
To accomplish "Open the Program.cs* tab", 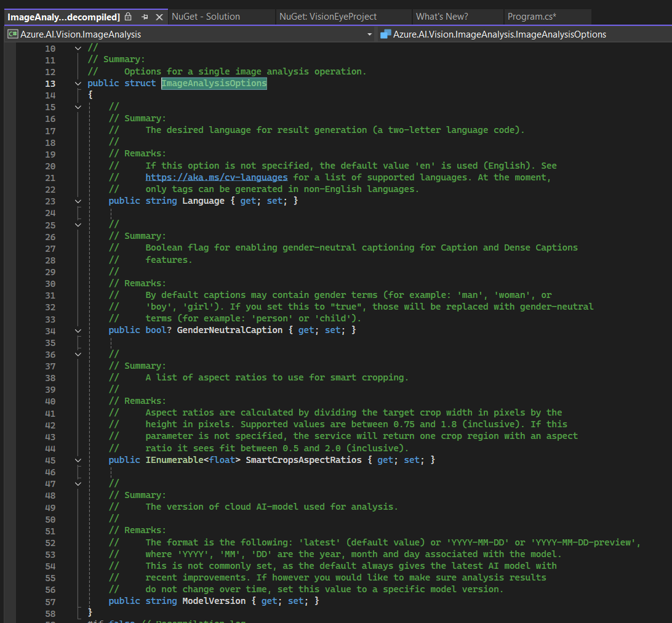I will [x=532, y=17].
